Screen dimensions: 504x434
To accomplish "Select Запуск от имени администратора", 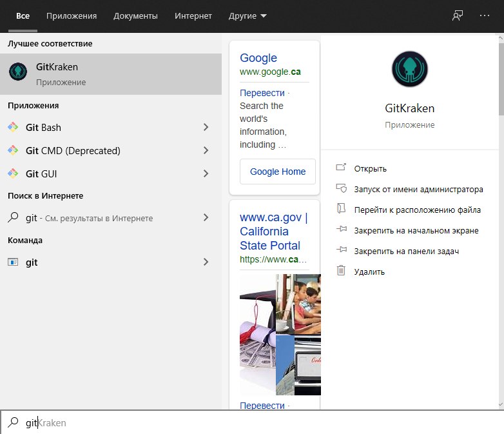I will (x=418, y=190).
